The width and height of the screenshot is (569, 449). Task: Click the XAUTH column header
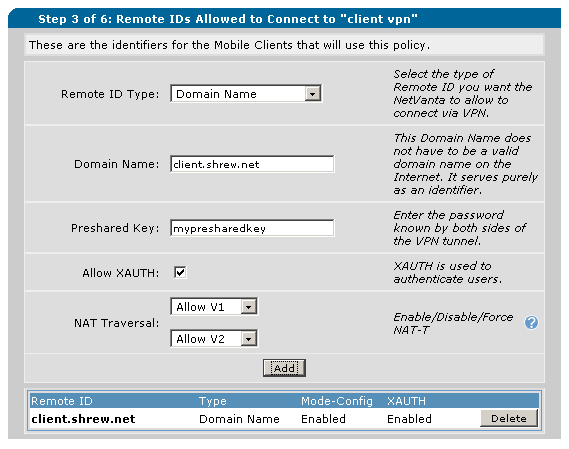pyautogui.click(x=406, y=401)
